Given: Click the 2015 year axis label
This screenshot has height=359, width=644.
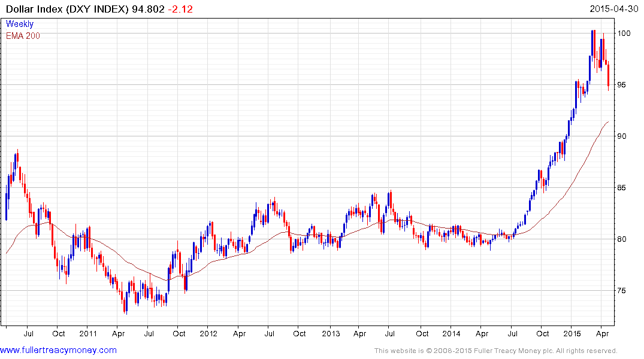Looking at the screenshot, I should [x=572, y=333].
